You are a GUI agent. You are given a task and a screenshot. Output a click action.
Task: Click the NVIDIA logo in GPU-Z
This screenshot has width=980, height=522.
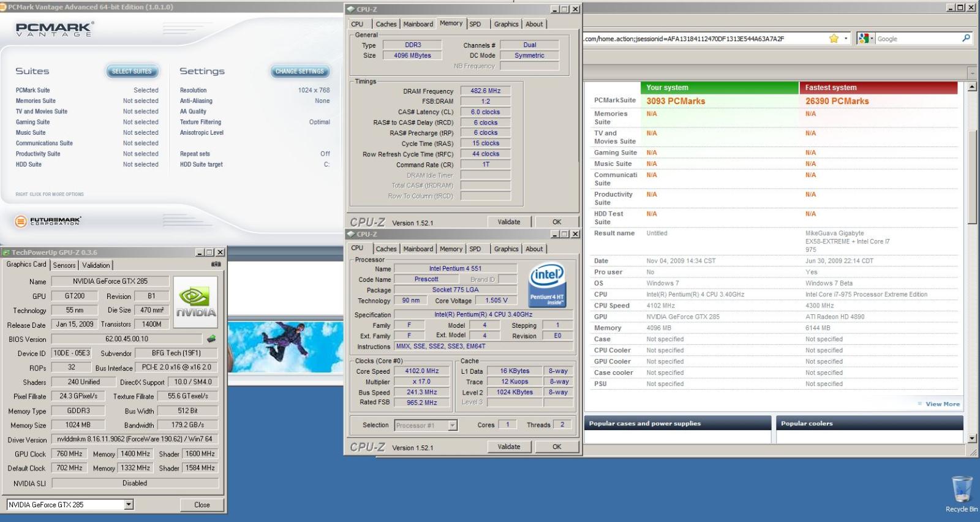[195, 302]
